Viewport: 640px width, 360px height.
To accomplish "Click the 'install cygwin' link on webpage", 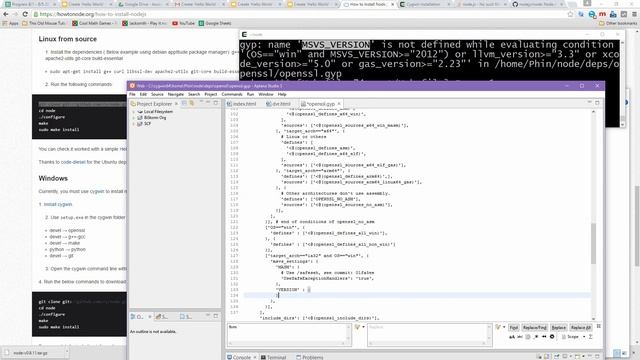I will pos(58,204).
